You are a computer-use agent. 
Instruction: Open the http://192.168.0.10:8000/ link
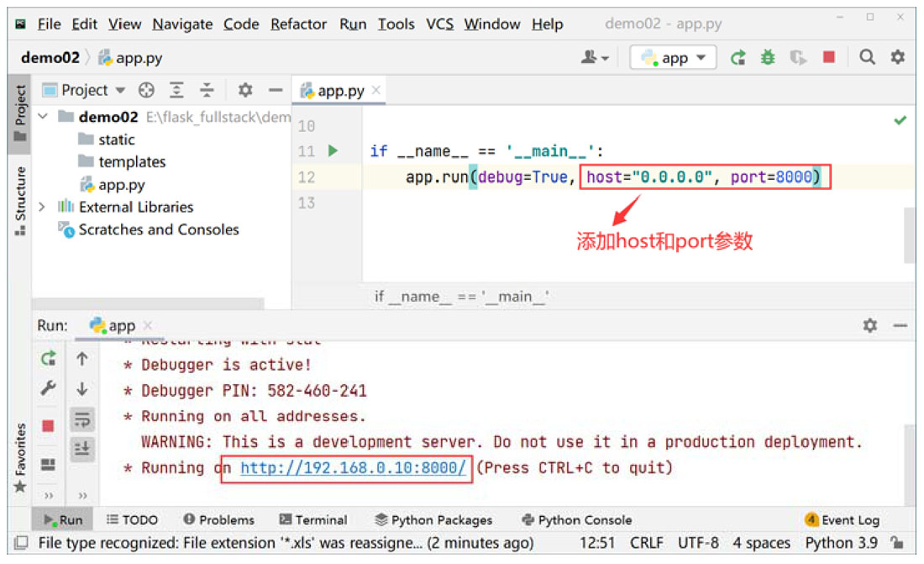[353, 468]
